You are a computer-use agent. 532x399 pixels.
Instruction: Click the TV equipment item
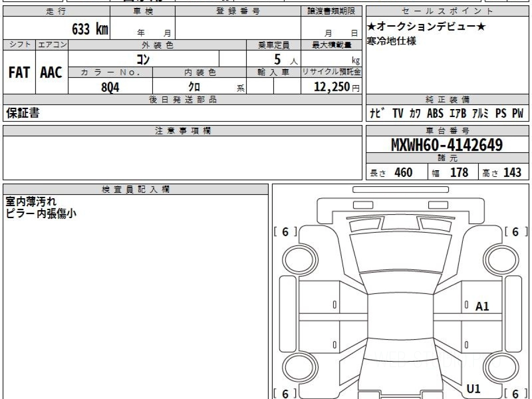(398, 113)
